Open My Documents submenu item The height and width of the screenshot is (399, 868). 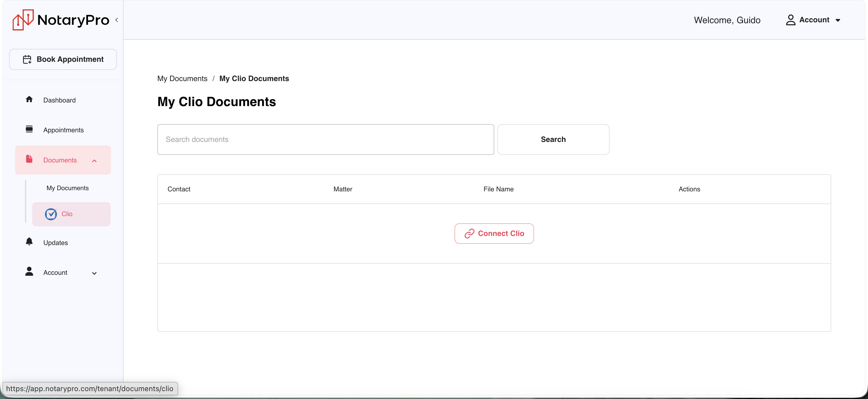click(x=68, y=188)
